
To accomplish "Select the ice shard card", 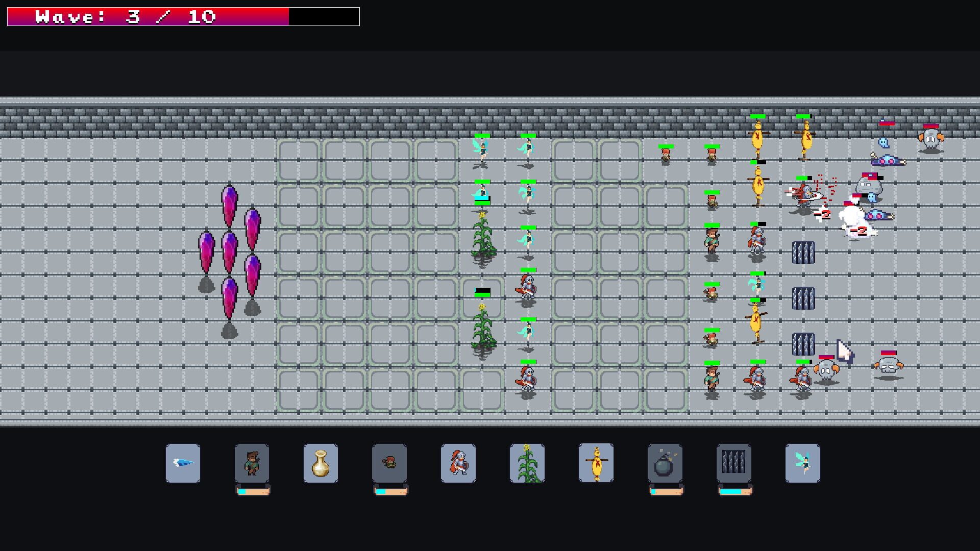I will click(182, 463).
